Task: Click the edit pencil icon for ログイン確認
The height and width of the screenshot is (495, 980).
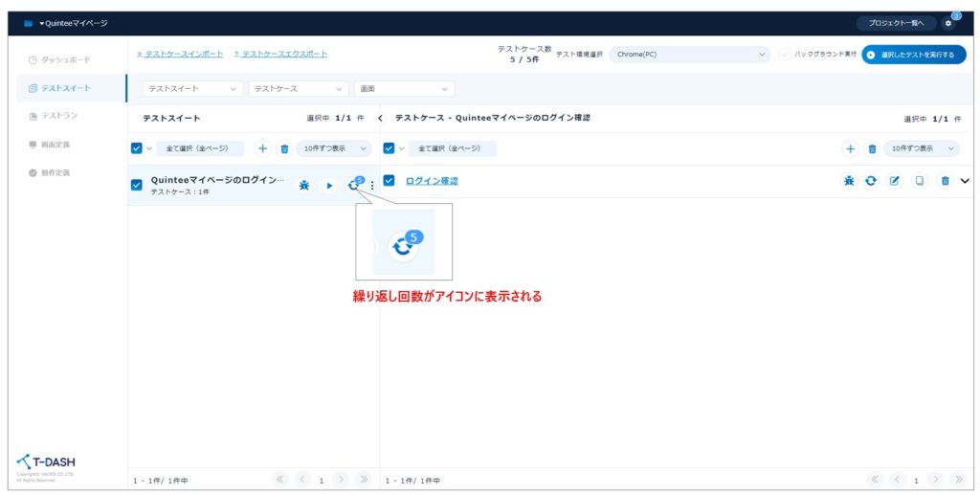Action: click(895, 180)
